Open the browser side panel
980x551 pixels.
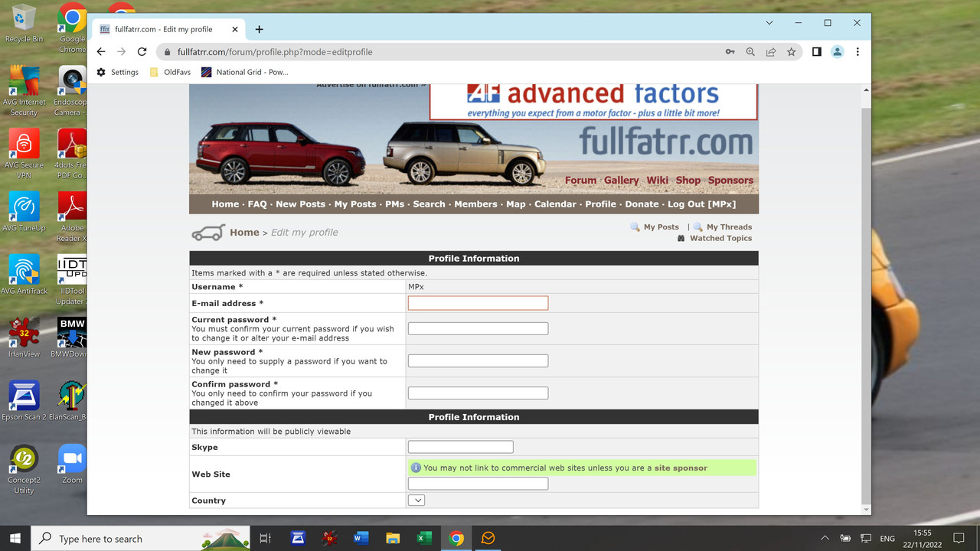click(817, 52)
